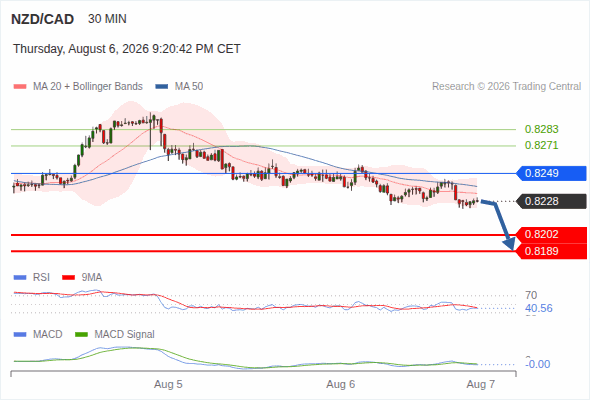Click the red 0.8202 support tag
The image size is (590, 400).
tap(551, 234)
